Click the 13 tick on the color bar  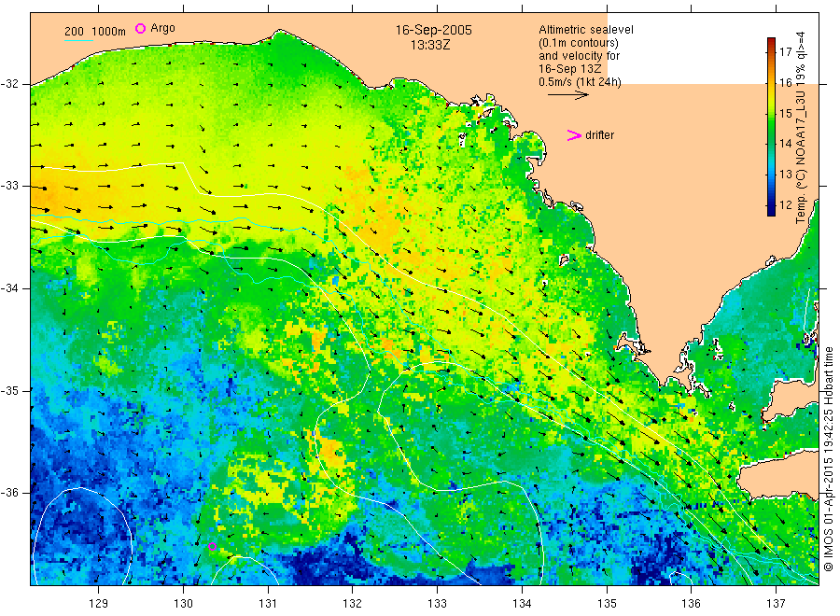(786, 175)
